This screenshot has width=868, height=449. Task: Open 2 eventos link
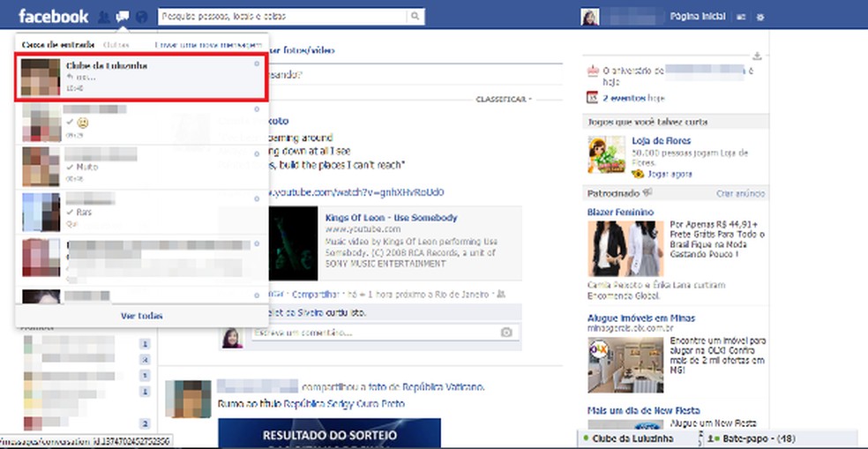coord(624,98)
